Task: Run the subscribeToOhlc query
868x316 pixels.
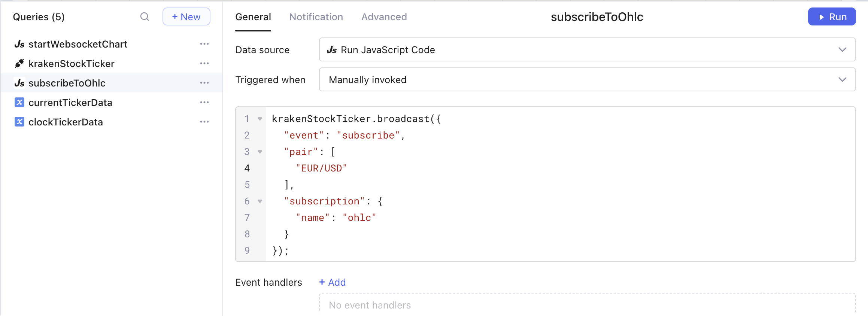Action: 831,17
